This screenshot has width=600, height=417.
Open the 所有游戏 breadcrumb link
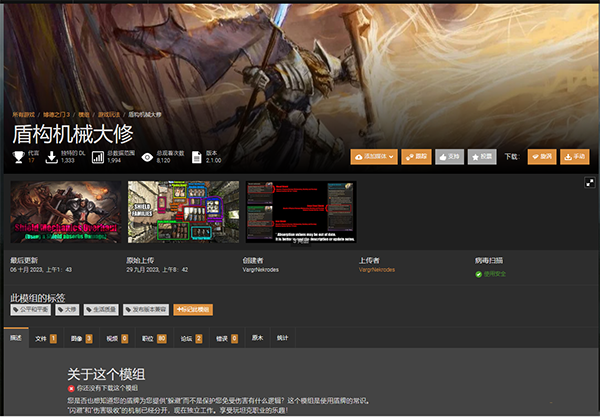[23, 114]
